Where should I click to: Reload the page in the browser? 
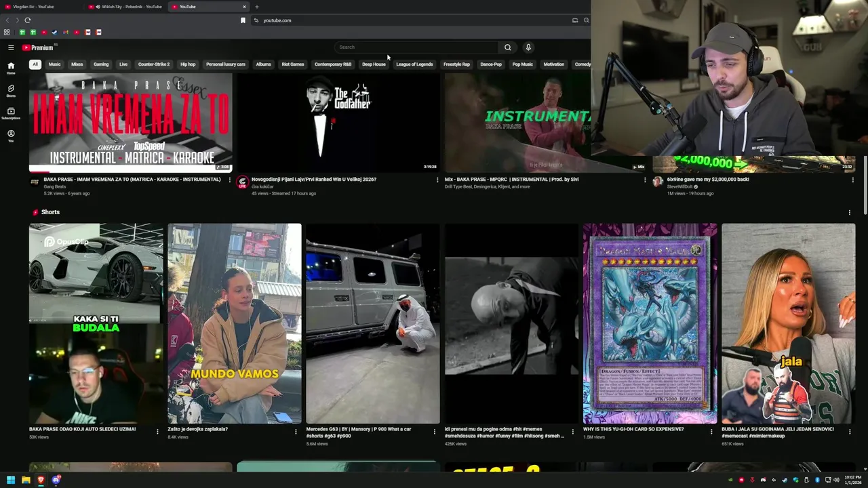(x=27, y=20)
